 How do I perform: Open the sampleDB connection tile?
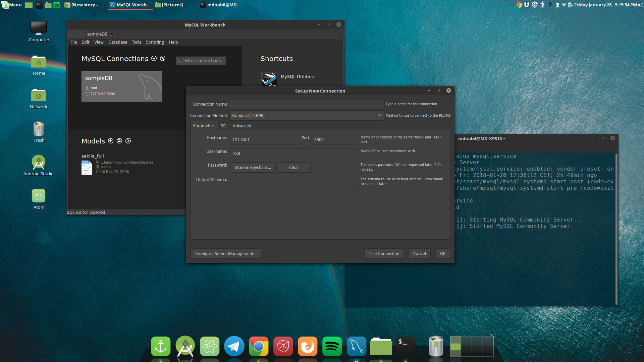tap(122, 86)
